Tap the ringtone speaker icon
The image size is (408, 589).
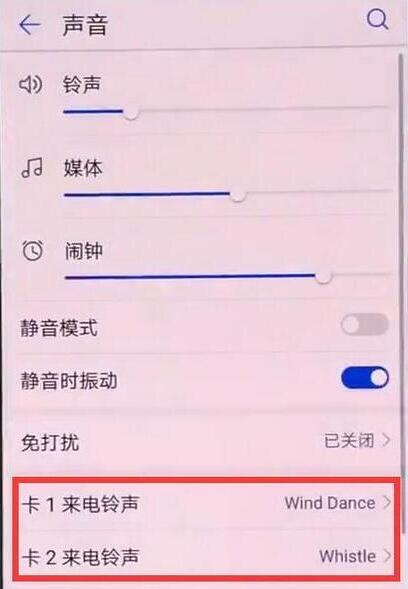(30, 85)
